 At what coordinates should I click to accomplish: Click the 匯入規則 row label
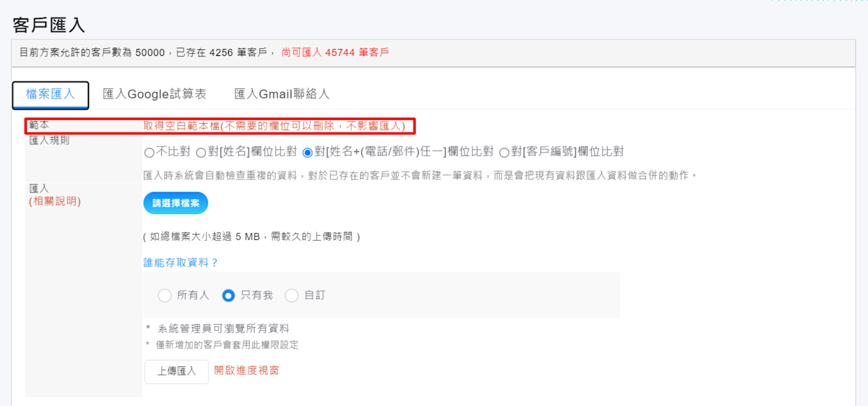coord(49,141)
